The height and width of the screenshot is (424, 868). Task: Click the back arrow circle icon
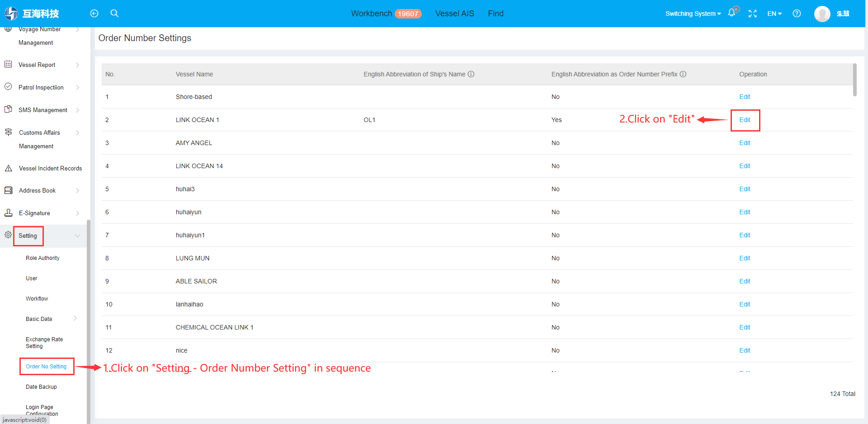(x=94, y=14)
